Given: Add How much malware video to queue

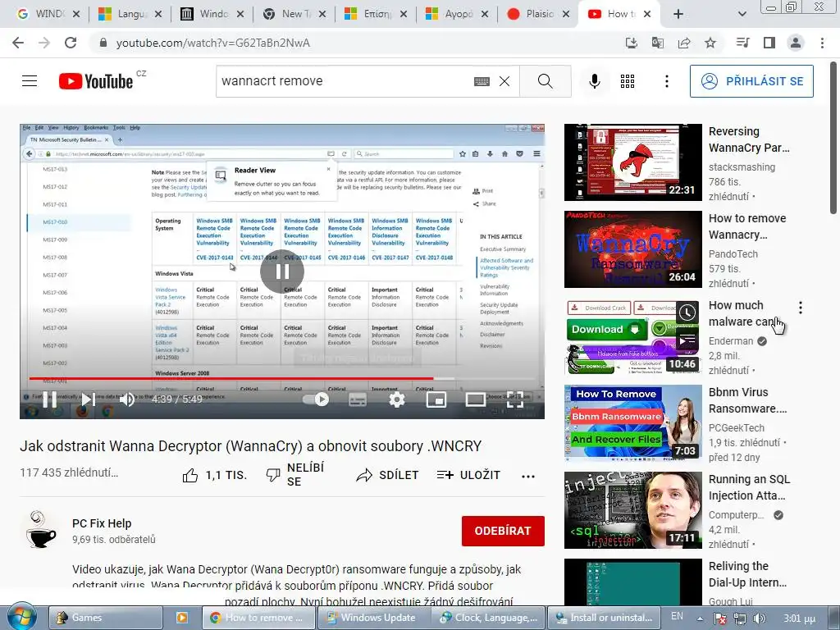Looking at the screenshot, I should coord(687,340).
